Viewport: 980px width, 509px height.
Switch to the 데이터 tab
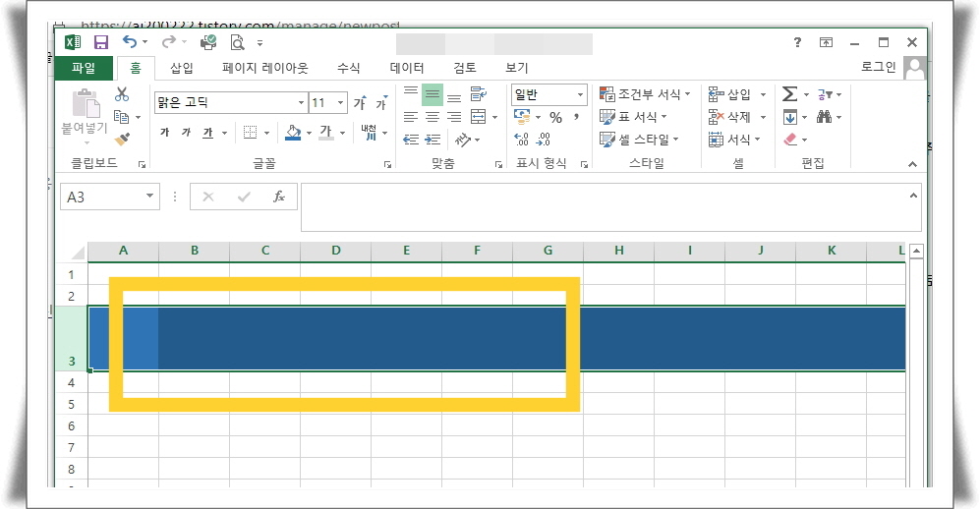coord(407,68)
